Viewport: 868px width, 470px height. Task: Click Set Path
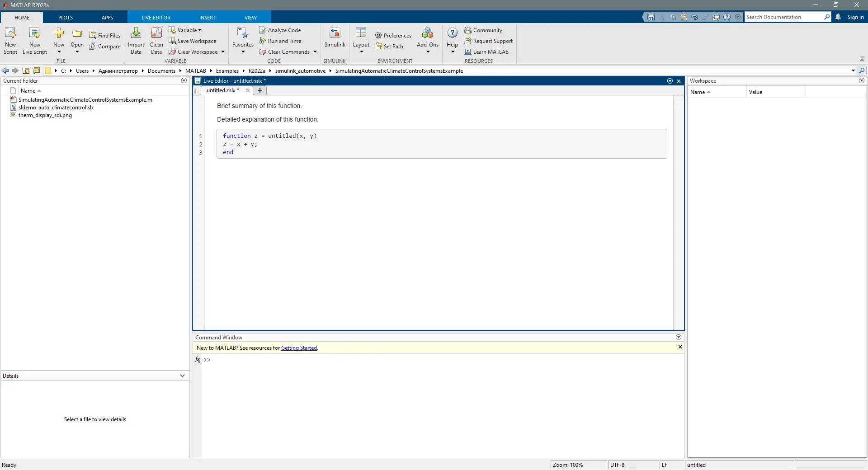[x=389, y=46]
